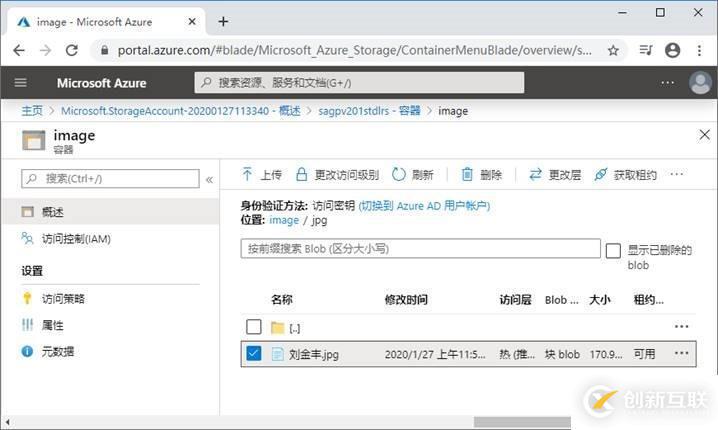This screenshot has width=718, height=430.
Task: Open the Chrome profile icon
Action: tap(672, 50)
